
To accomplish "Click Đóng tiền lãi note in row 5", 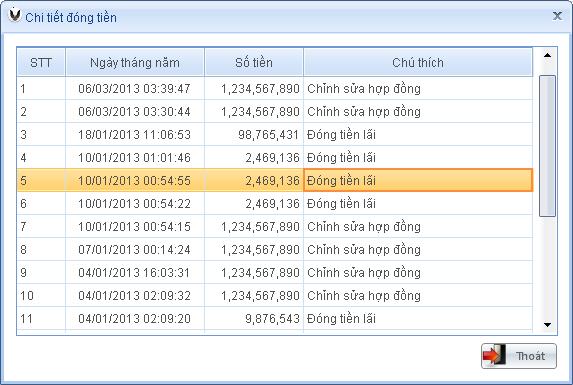I will [x=418, y=180].
